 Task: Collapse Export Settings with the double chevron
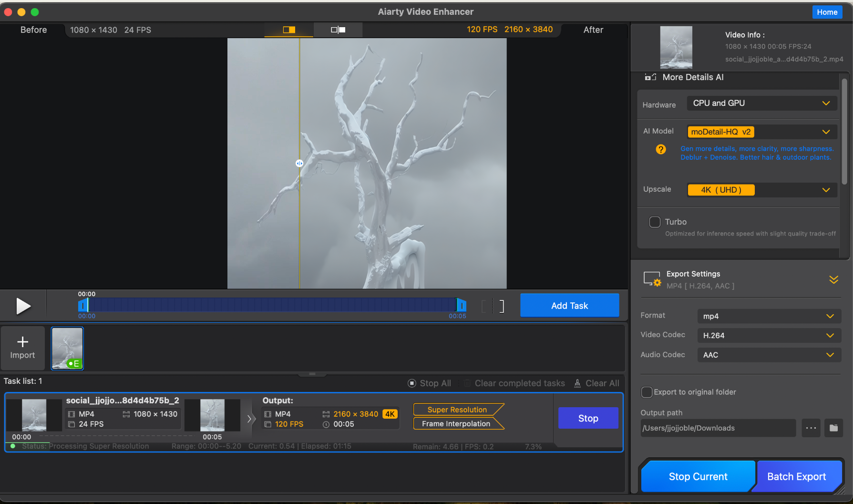pyautogui.click(x=833, y=279)
